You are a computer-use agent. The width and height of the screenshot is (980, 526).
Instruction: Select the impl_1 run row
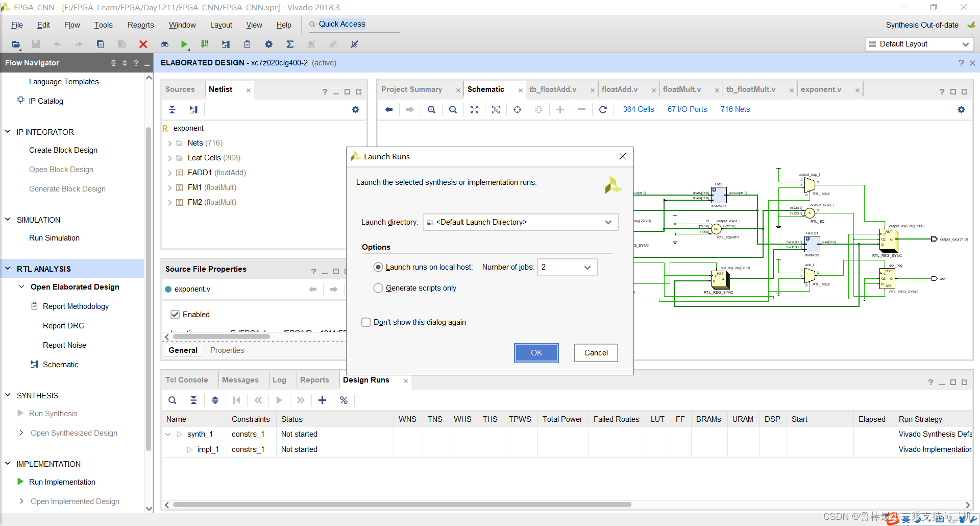tap(567, 449)
